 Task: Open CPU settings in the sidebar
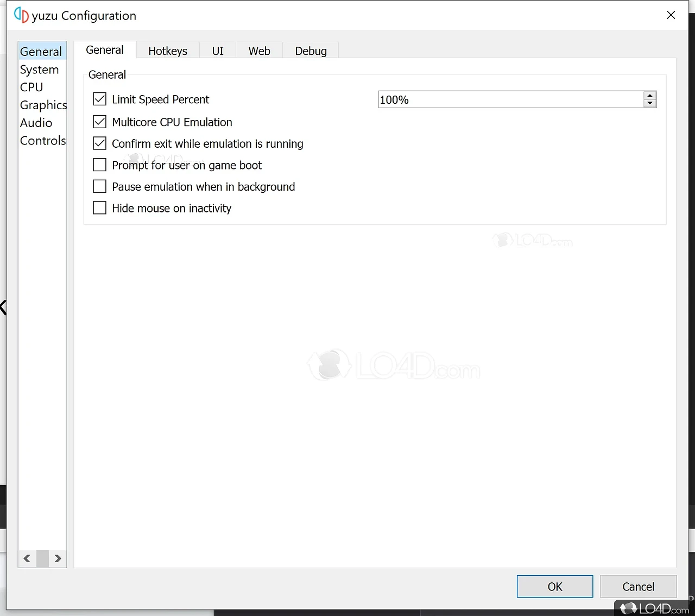(42, 87)
